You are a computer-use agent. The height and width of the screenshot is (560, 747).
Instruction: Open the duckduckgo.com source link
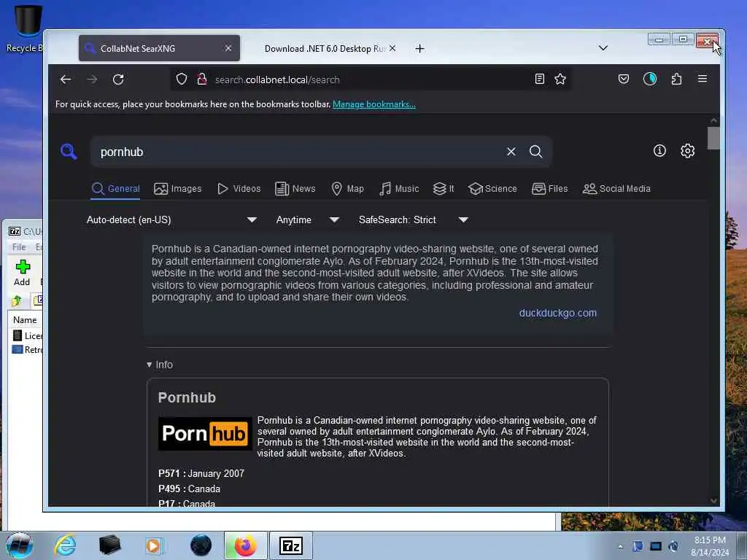click(x=558, y=313)
